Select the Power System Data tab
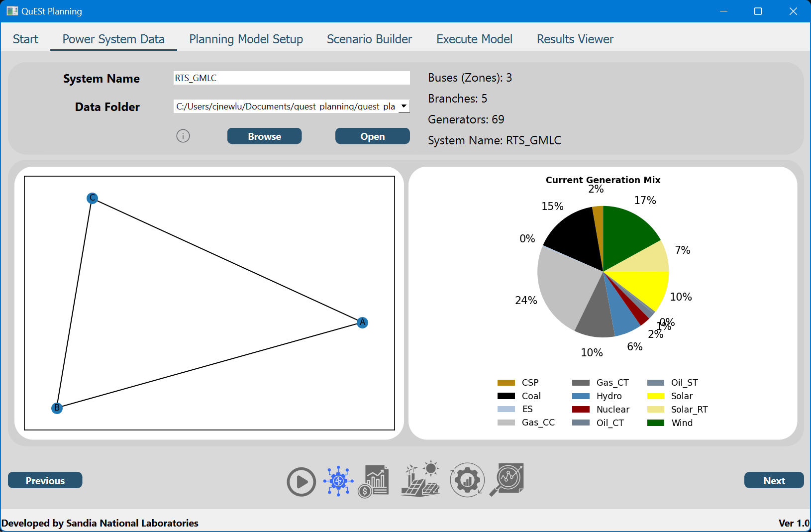Viewport: 811px width, 532px height. click(x=113, y=39)
